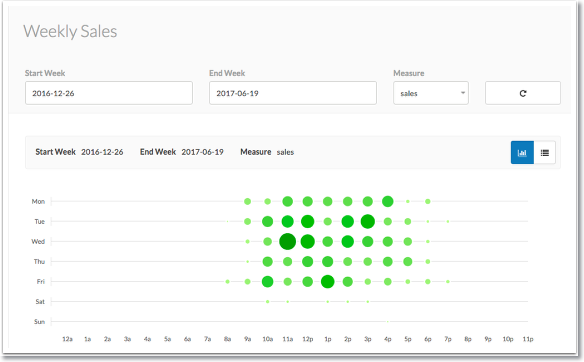The image size is (584, 362).
Task: Select the Mon 4p bubble
Action: (x=388, y=201)
